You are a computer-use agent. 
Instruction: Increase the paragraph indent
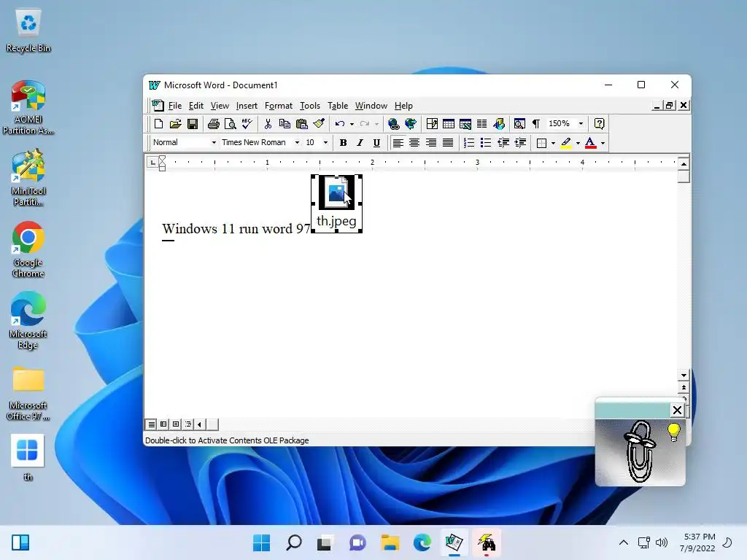click(520, 142)
